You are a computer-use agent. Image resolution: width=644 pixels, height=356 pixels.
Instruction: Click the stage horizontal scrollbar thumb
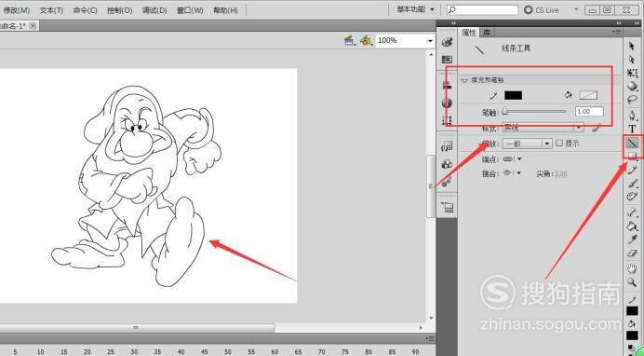136,328
